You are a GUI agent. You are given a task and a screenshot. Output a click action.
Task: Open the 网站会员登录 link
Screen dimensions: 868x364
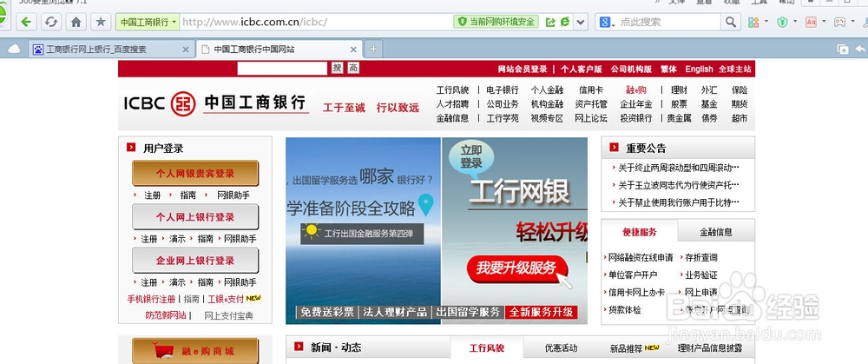coord(522,69)
